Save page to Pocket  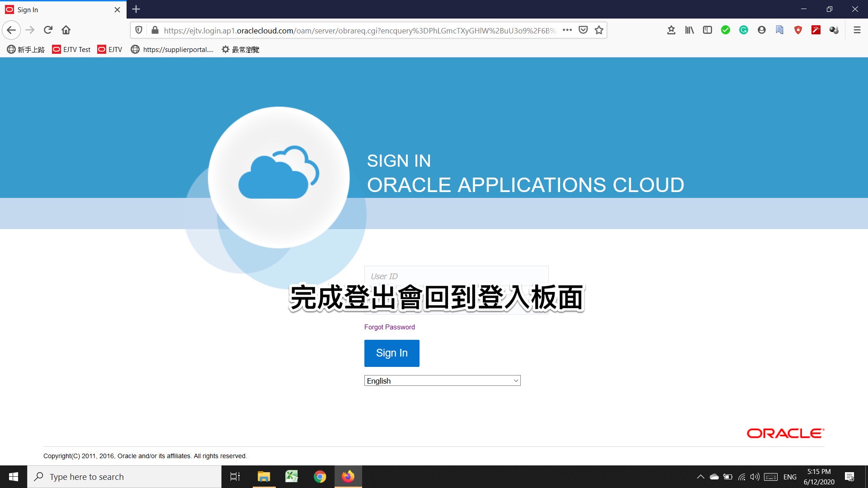click(x=583, y=30)
